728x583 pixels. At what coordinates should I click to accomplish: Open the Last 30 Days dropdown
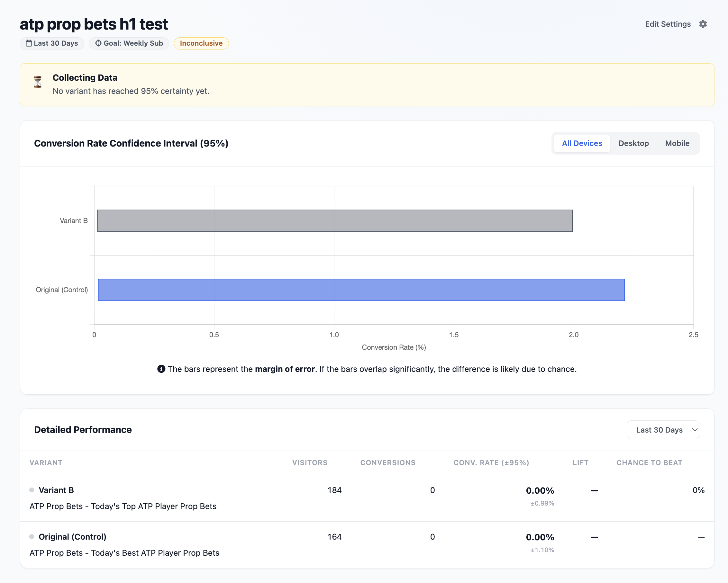659,430
